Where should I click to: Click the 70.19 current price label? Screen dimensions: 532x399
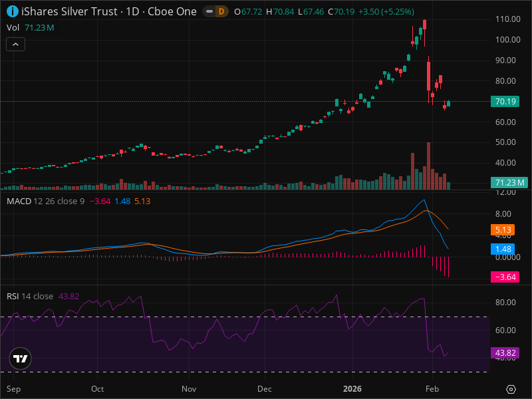click(505, 102)
